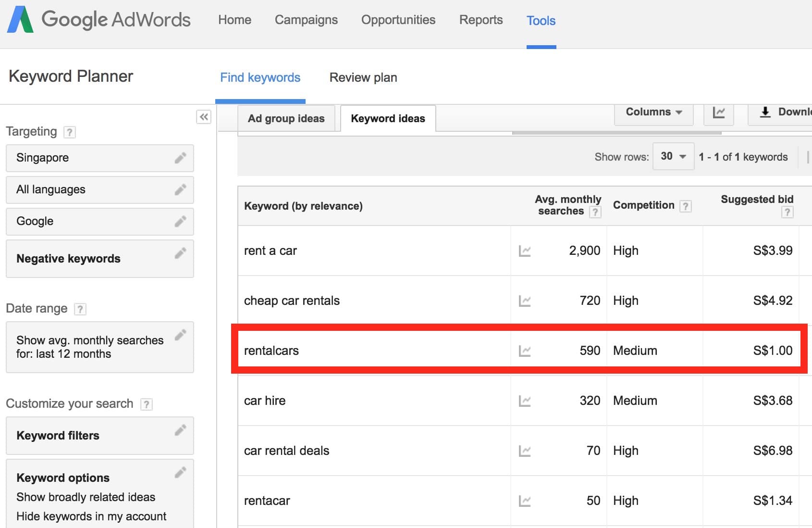Select the keyword "cheap car rentals"
Image resolution: width=812 pixels, height=528 pixels.
click(292, 301)
